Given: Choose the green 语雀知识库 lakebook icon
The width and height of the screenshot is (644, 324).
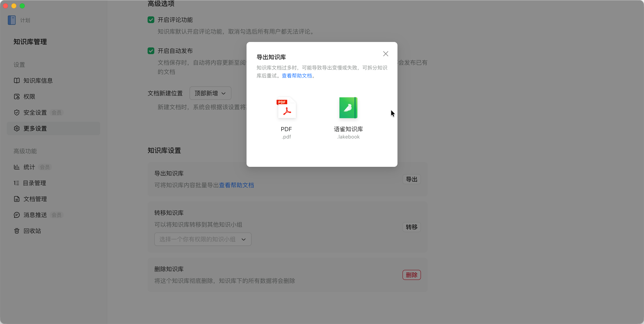Looking at the screenshot, I should pyautogui.click(x=348, y=108).
